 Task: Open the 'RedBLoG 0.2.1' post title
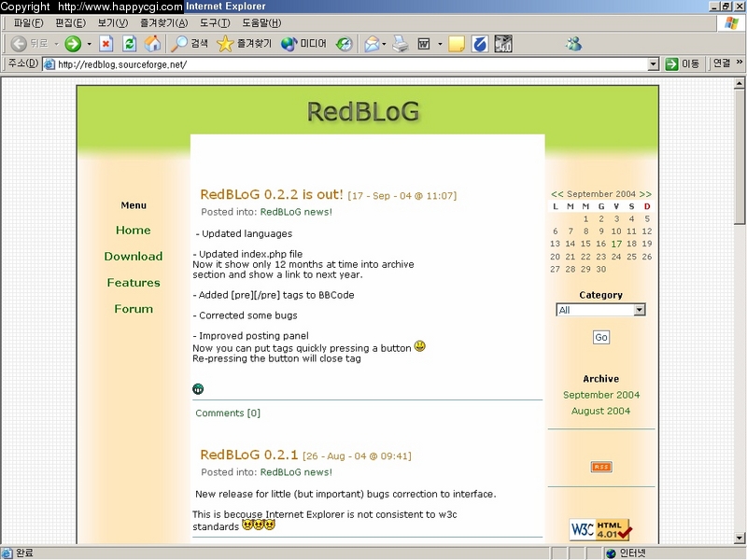click(249, 455)
